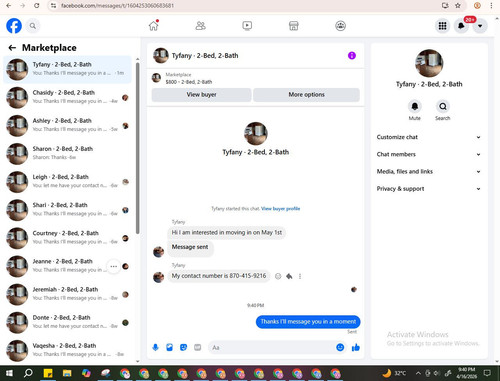
Task: Click the View buyer button
Action: tap(201, 95)
